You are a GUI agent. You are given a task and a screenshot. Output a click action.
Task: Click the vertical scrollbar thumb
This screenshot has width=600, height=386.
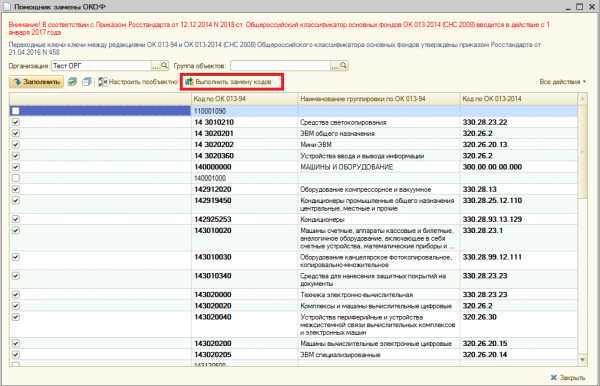(582, 151)
